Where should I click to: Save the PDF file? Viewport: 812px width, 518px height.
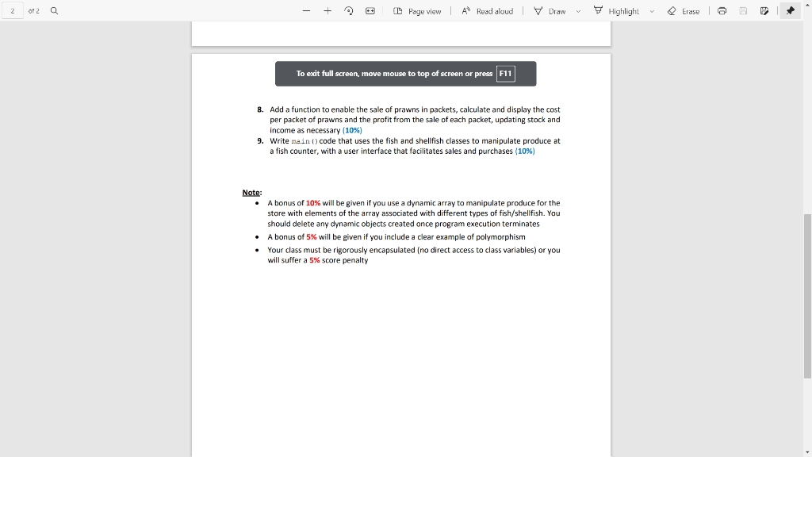click(742, 10)
